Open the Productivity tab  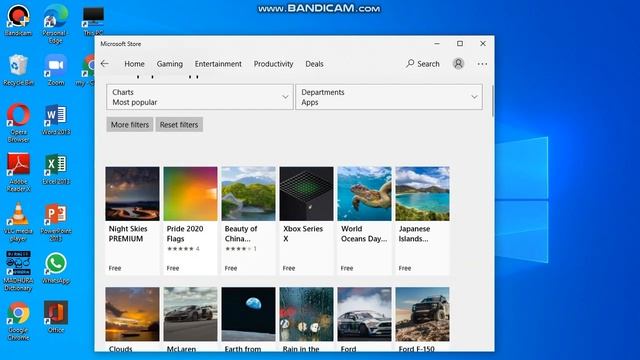pyautogui.click(x=273, y=64)
